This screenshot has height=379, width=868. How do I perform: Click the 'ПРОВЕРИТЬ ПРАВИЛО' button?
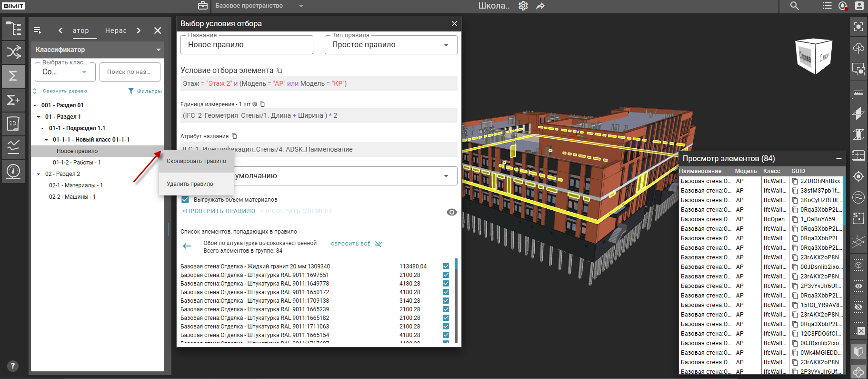coord(220,211)
